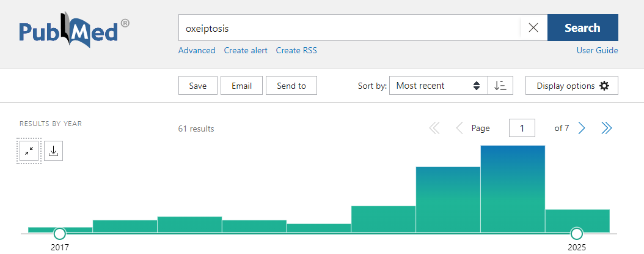Image resolution: width=644 pixels, height=254 pixels.
Task: Go to the first results page
Action: (434, 128)
